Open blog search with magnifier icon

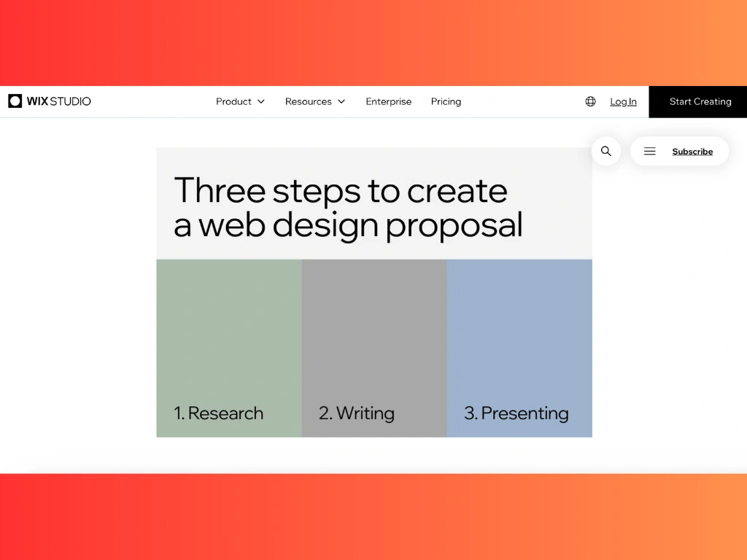click(x=606, y=152)
